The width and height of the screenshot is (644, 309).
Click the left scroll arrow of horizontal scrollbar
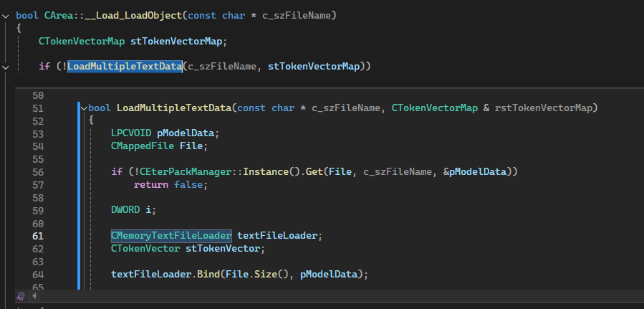pos(34,296)
